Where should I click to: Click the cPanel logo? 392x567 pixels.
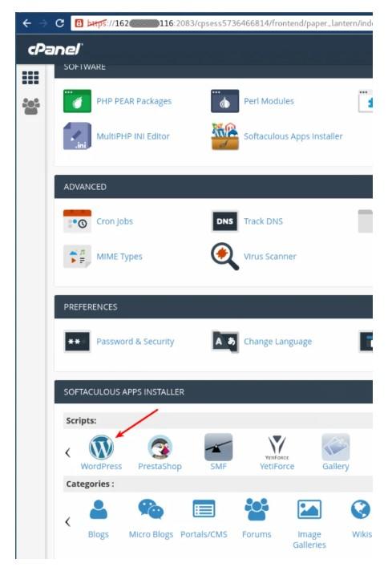tap(55, 49)
